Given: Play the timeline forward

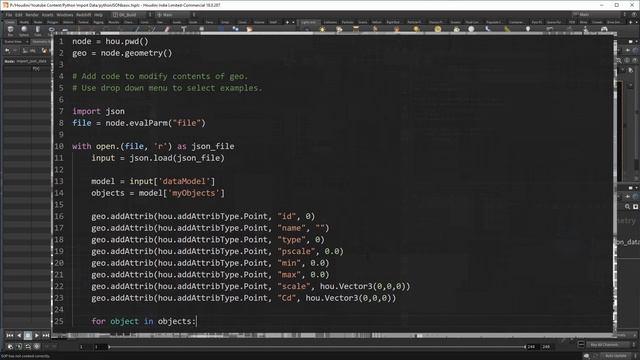Looking at the screenshot, I should pyautogui.click(x=37, y=336).
